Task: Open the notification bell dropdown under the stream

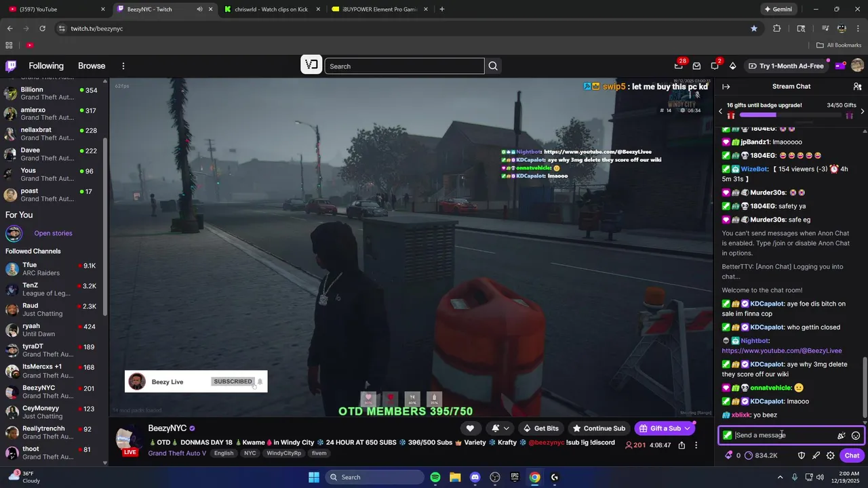Action: click(500, 428)
